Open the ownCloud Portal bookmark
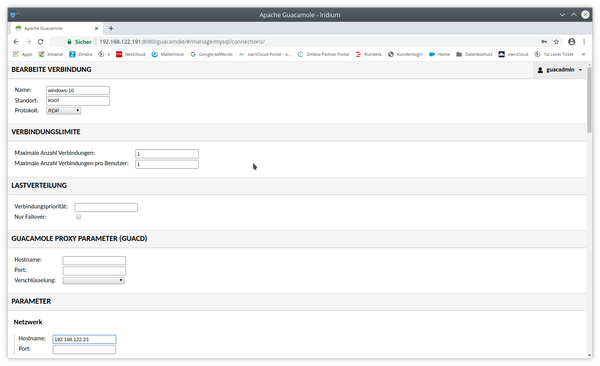Image resolution: width=600 pixels, height=366 pixels. coord(265,54)
